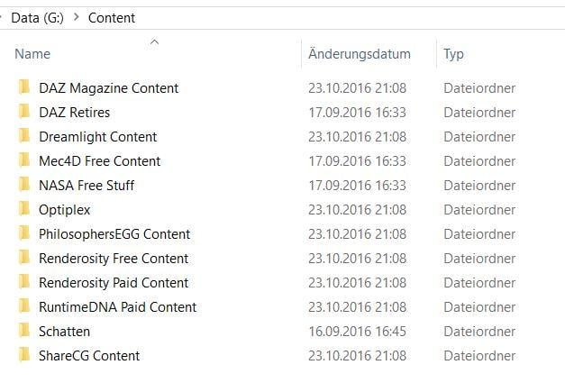
Task: Click Content breadcrumb segment
Action: click(112, 17)
